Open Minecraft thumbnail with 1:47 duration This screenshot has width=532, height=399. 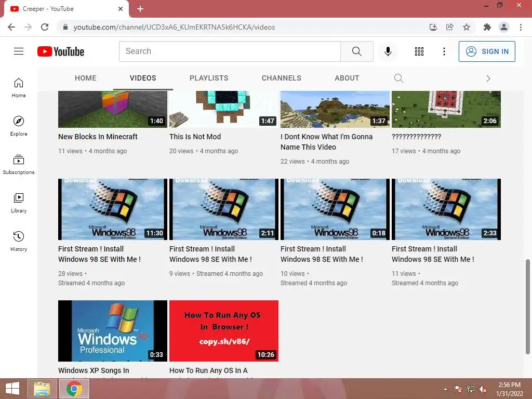pyautogui.click(x=224, y=109)
